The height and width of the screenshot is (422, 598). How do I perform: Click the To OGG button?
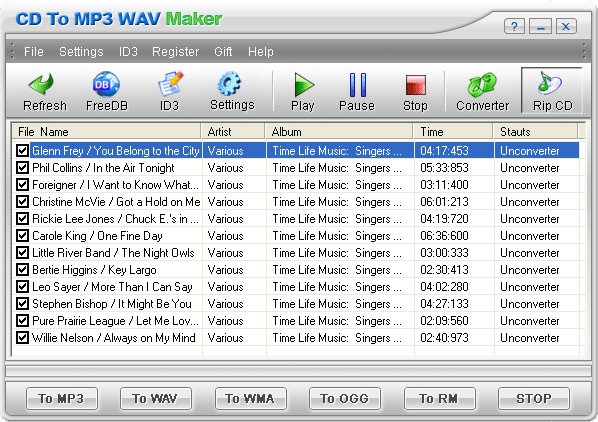tap(345, 398)
